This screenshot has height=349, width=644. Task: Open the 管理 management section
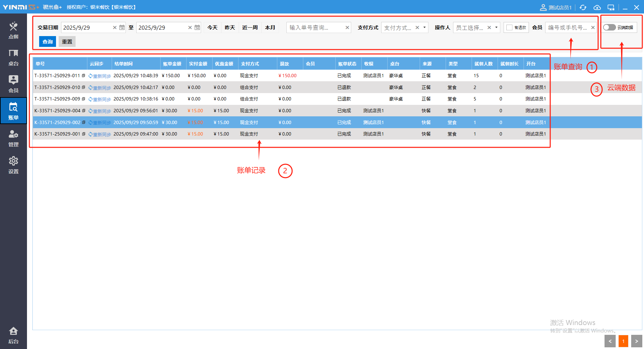13,138
